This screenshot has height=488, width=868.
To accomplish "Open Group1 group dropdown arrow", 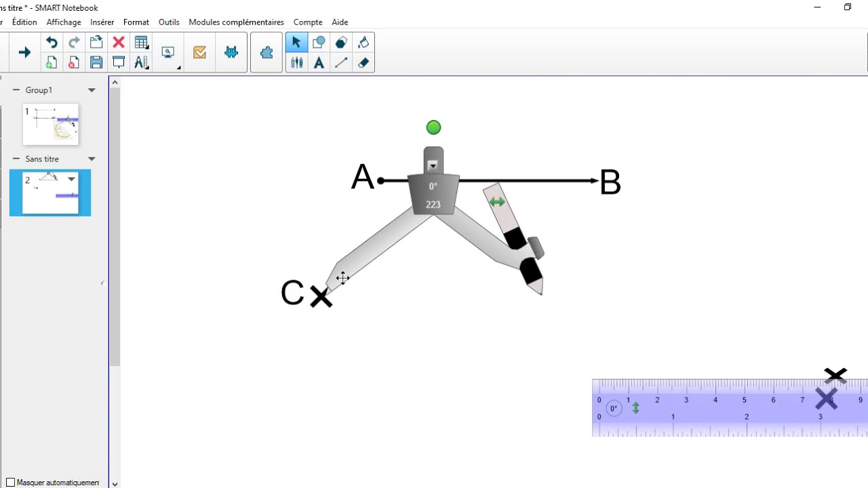I will [x=92, y=90].
